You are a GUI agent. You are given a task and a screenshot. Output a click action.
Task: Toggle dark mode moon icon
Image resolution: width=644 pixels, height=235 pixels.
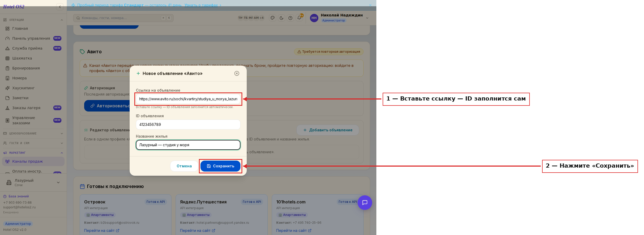pyautogui.click(x=281, y=18)
